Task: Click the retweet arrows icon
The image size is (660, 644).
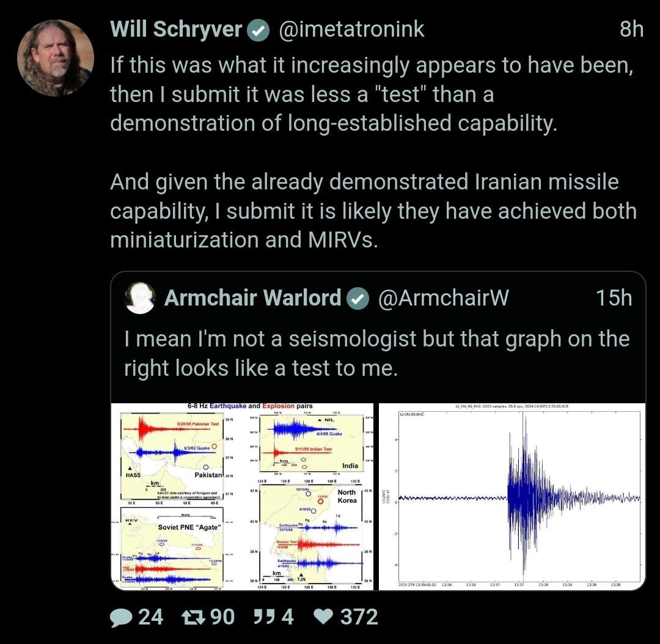Action: coord(195,617)
